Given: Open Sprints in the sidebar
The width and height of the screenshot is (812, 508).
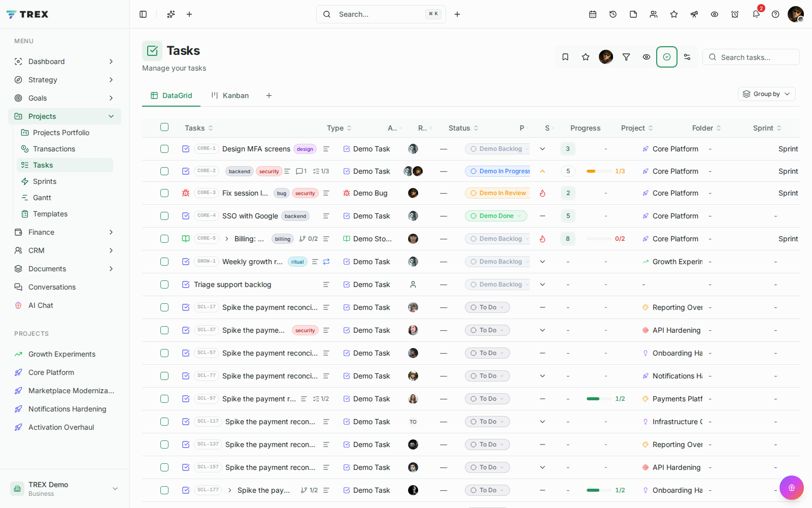Looking at the screenshot, I should (45, 181).
